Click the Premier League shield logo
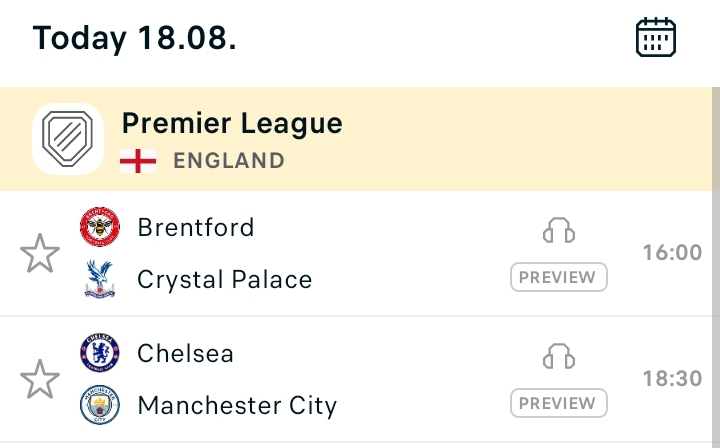The image size is (720, 448). point(68,139)
